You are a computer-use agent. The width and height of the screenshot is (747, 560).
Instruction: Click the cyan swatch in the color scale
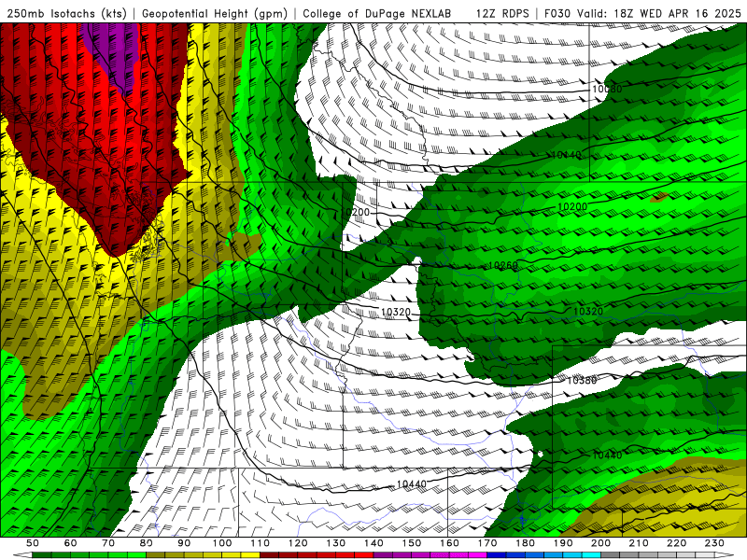click(591, 554)
